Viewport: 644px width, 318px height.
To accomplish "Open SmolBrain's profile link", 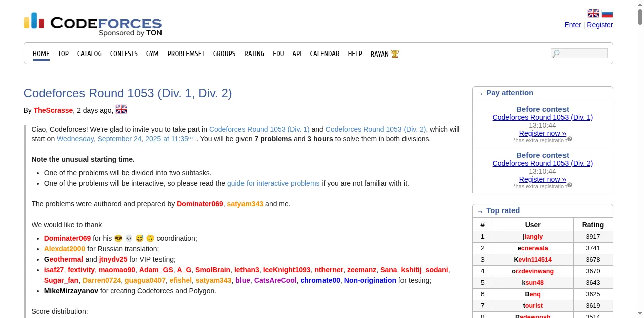I will point(213,270).
